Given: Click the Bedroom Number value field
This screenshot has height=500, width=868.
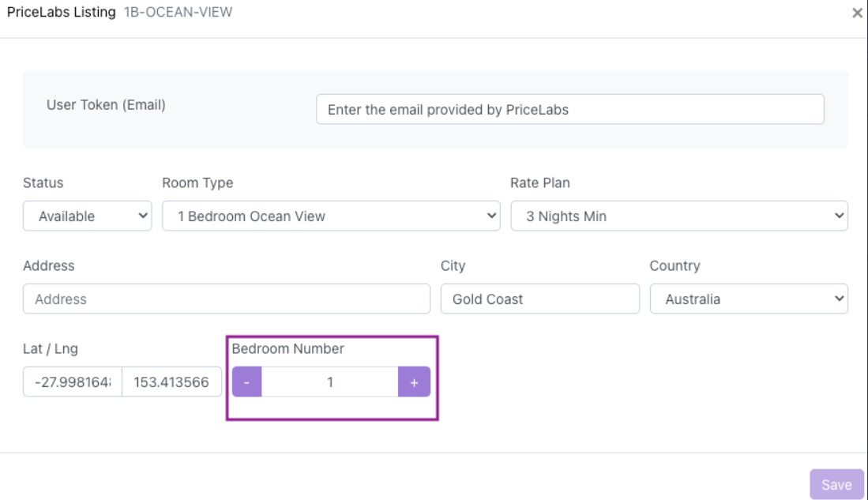Looking at the screenshot, I should tap(330, 382).
